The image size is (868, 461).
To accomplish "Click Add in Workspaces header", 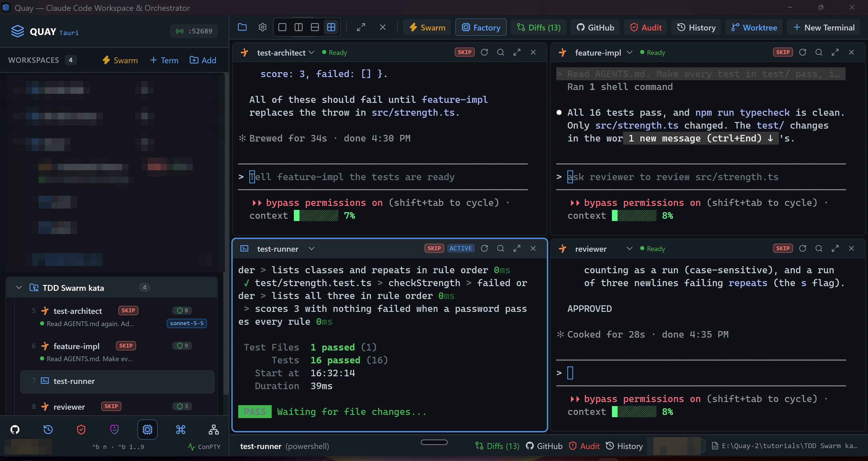I will pos(203,60).
